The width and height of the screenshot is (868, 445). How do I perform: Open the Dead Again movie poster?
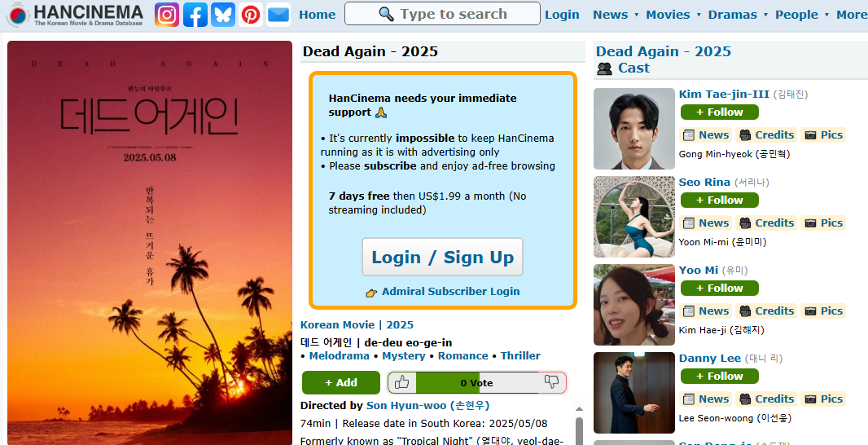pos(150,243)
